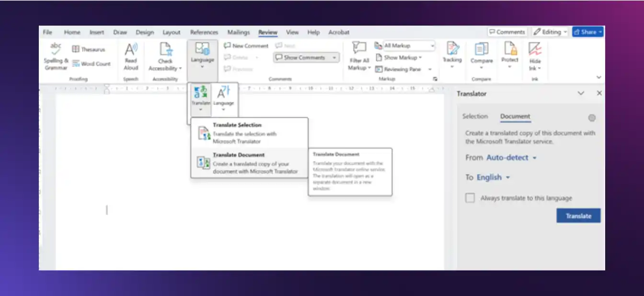Select the Selection tab in Translator

[x=475, y=116]
